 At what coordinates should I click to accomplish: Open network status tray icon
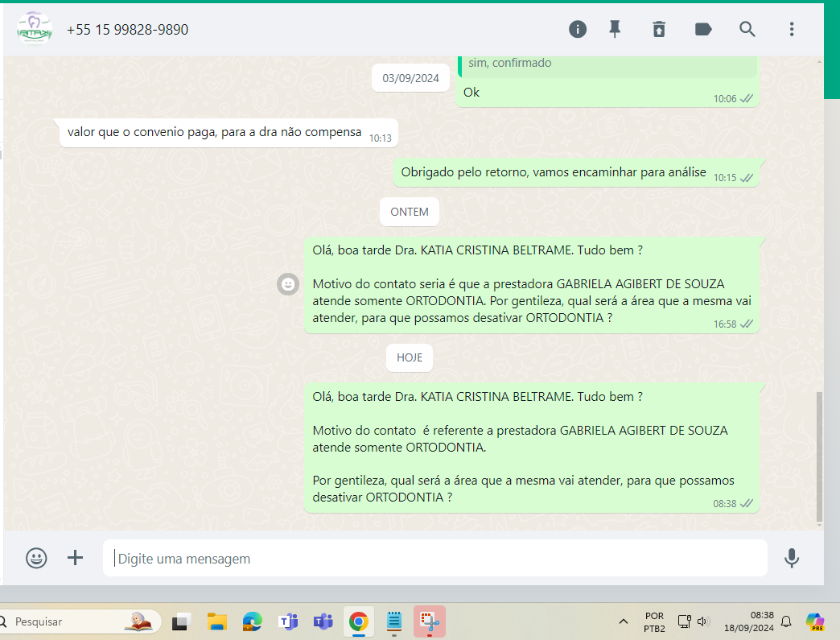(685, 621)
